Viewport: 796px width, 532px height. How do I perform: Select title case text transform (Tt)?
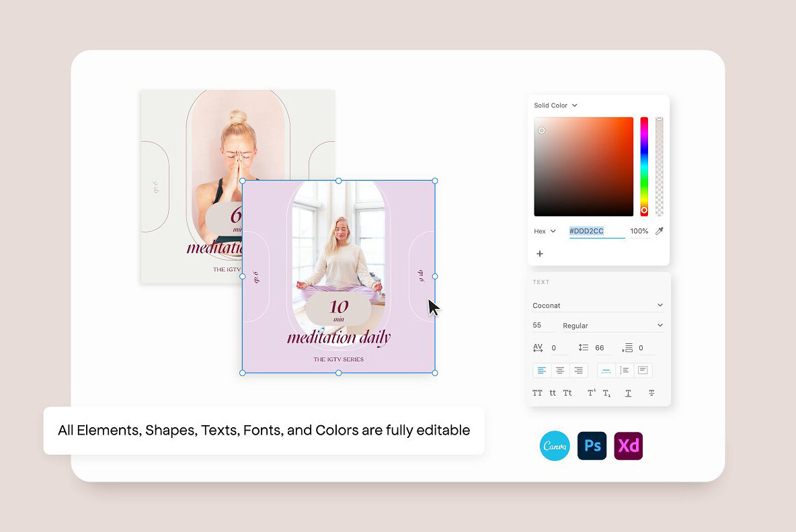pos(567,392)
